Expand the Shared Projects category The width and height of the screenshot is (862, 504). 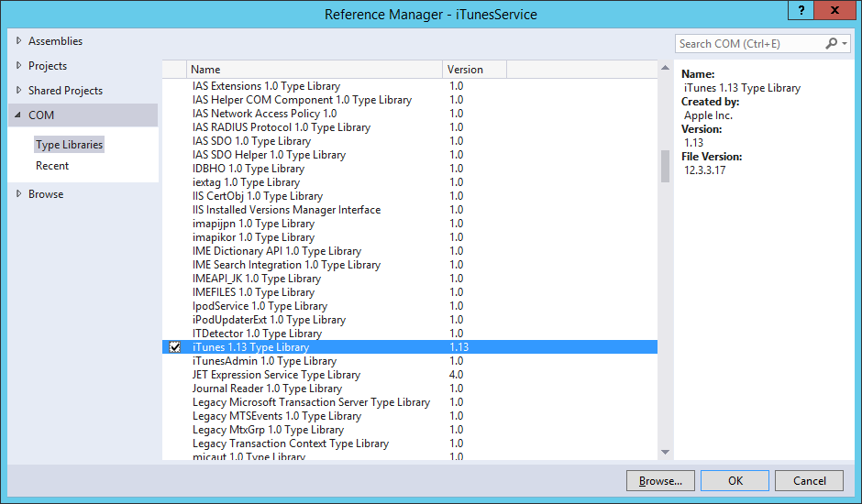click(19, 91)
